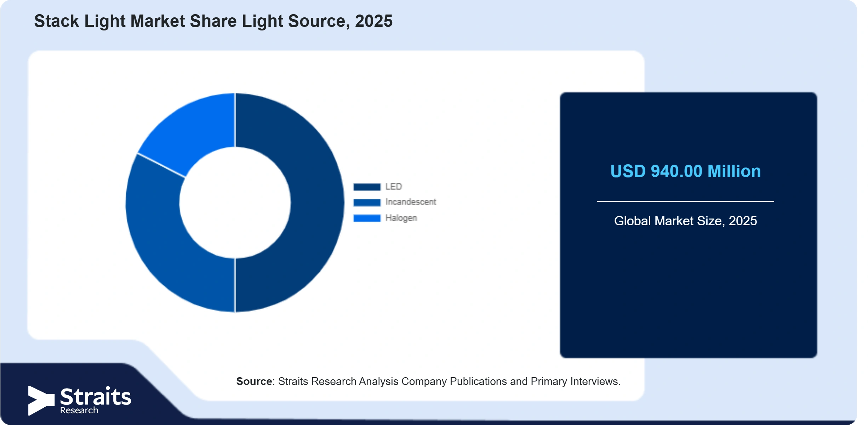Click the Global Market Size, 2025 caption
The height and width of the screenshot is (425, 868).
685,221
